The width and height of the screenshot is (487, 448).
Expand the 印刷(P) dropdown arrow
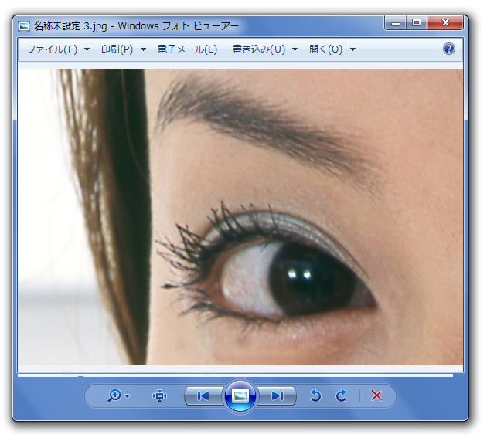point(143,49)
